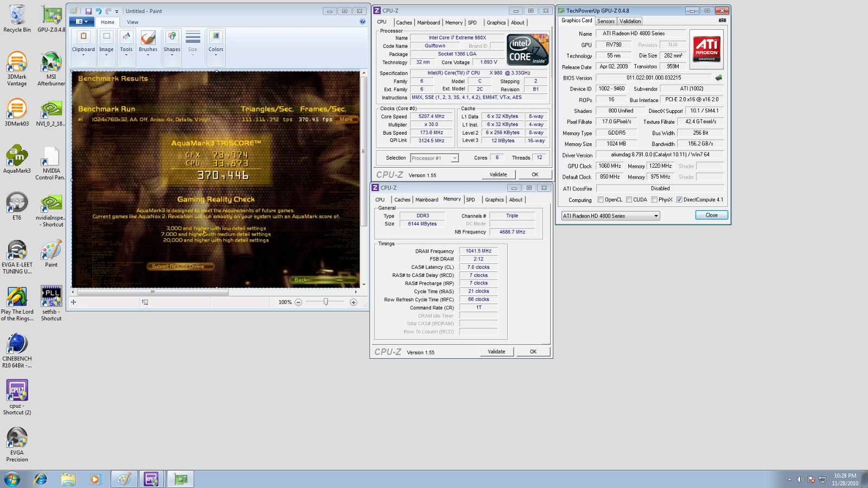Open Graphics tab in lower CPU-Z window
The height and width of the screenshot is (488, 868).
pos(494,200)
